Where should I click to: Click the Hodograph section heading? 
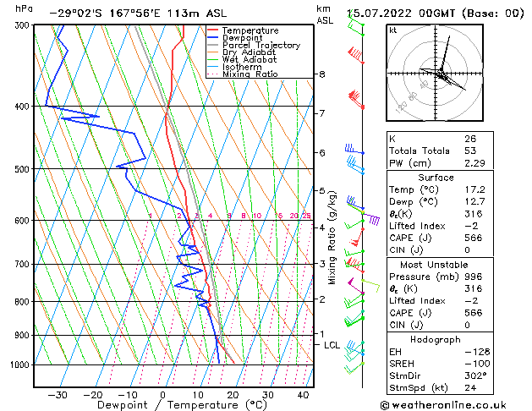(x=436, y=340)
